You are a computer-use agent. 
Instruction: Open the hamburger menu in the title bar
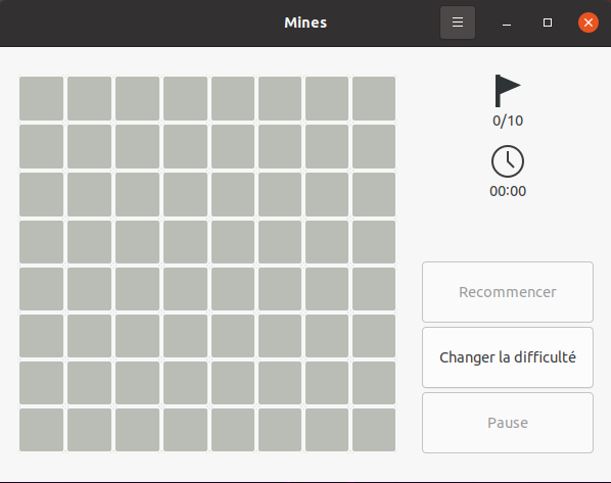click(457, 22)
